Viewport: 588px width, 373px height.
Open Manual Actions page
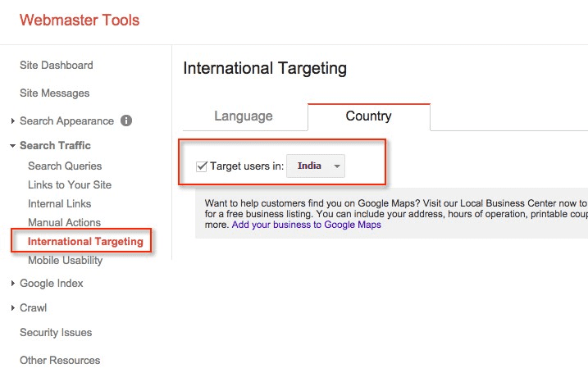coord(64,222)
